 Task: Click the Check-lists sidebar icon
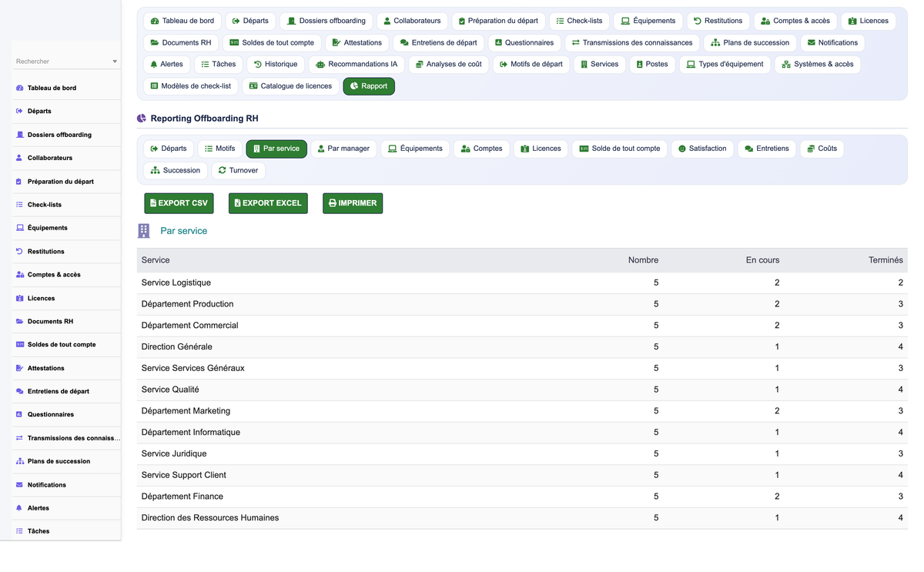coord(19,205)
